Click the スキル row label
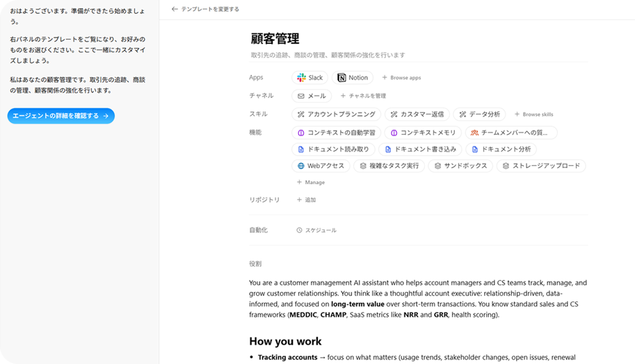This screenshot has height=364, width=635. (258, 114)
